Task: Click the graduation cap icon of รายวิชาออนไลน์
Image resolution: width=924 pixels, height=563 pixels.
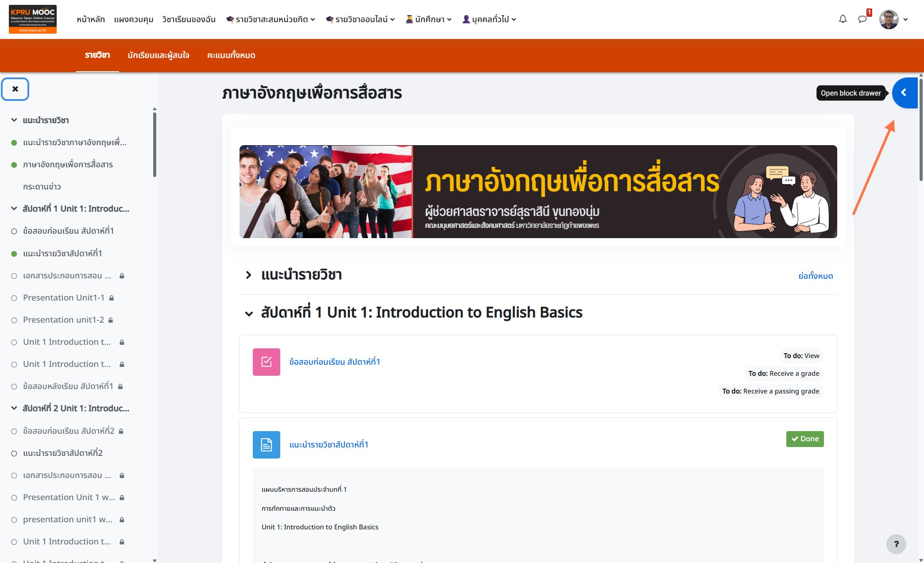Action: [x=329, y=19]
